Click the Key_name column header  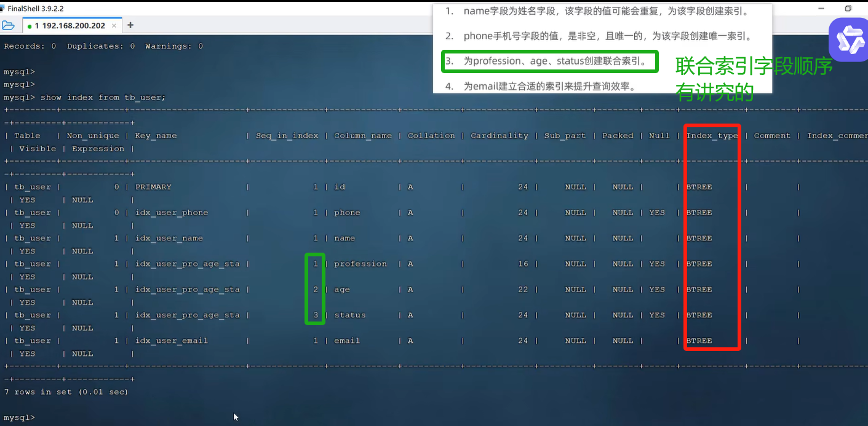tap(156, 136)
